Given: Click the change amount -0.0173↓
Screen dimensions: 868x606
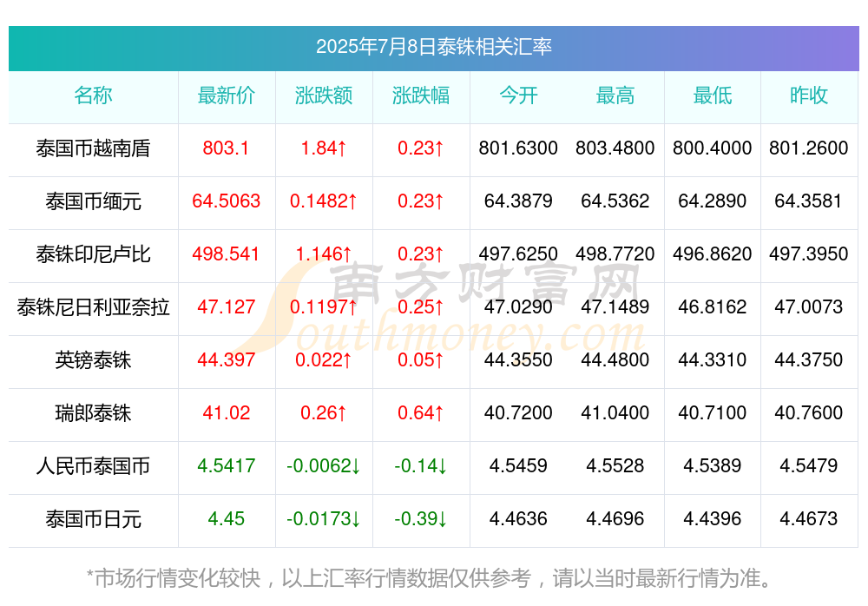Looking at the screenshot, I should (323, 518).
